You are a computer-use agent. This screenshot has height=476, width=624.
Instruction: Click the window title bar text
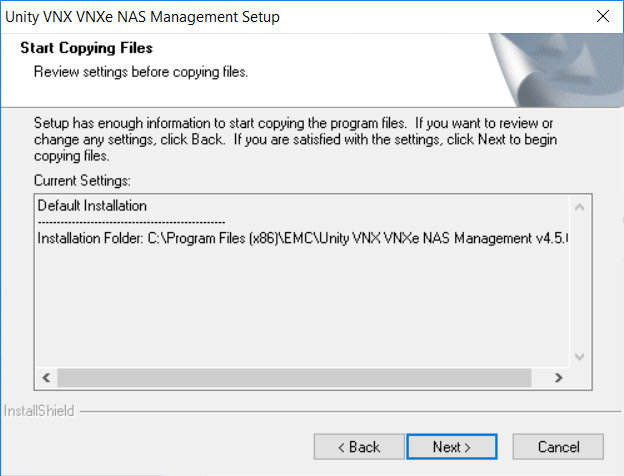pyautogui.click(x=144, y=17)
